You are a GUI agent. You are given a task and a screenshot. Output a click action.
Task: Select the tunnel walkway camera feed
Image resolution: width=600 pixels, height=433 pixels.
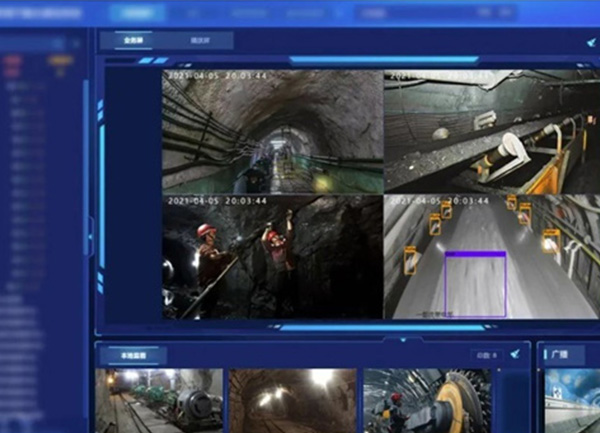[271, 131]
